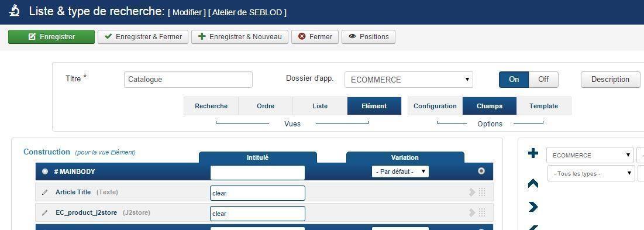
Task: Switch to the Recherche view tab
Action: [x=211, y=106]
